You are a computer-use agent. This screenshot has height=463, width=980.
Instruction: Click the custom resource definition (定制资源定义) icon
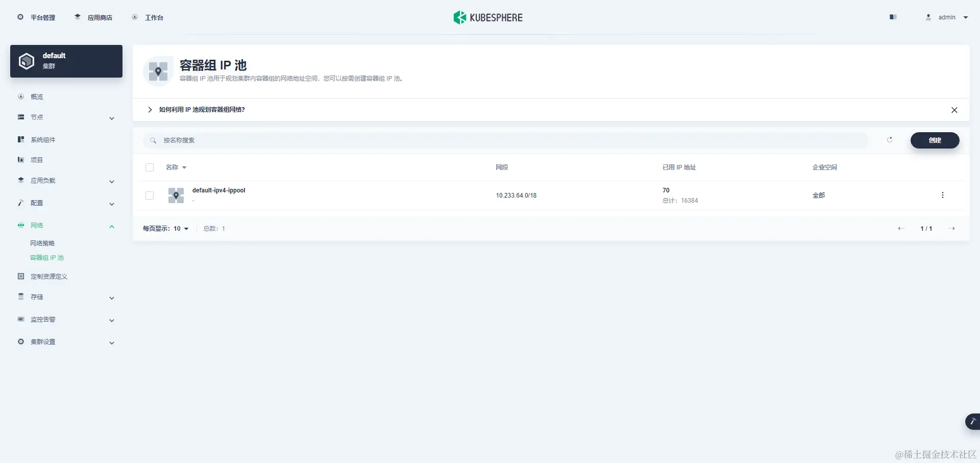pyautogui.click(x=21, y=276)
